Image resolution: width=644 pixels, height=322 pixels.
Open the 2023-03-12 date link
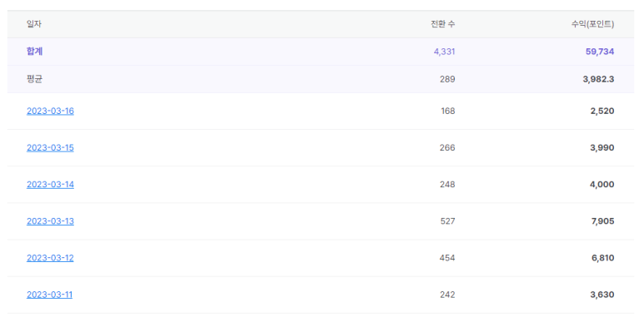click(50, 258)
